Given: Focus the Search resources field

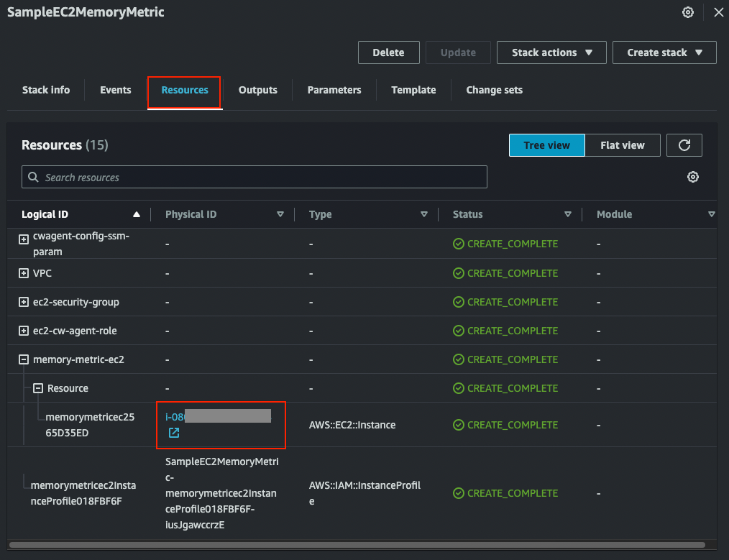Looking at the screenshot, I should coord(255,177).
